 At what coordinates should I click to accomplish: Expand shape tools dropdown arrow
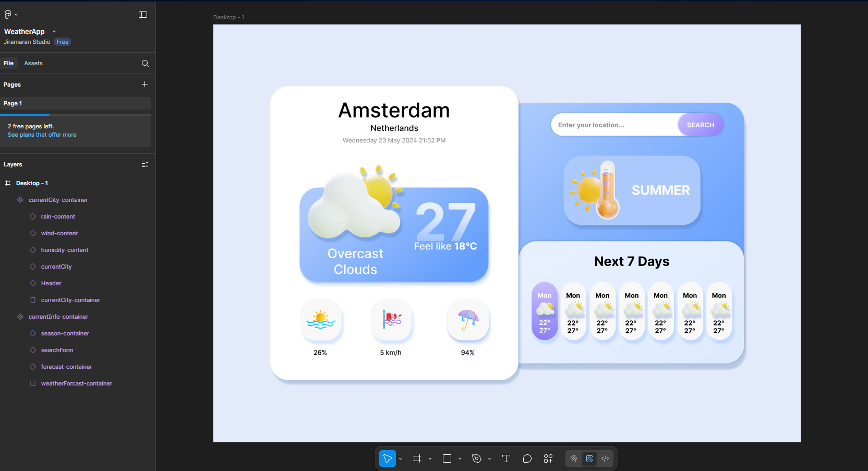click(460, 459)
